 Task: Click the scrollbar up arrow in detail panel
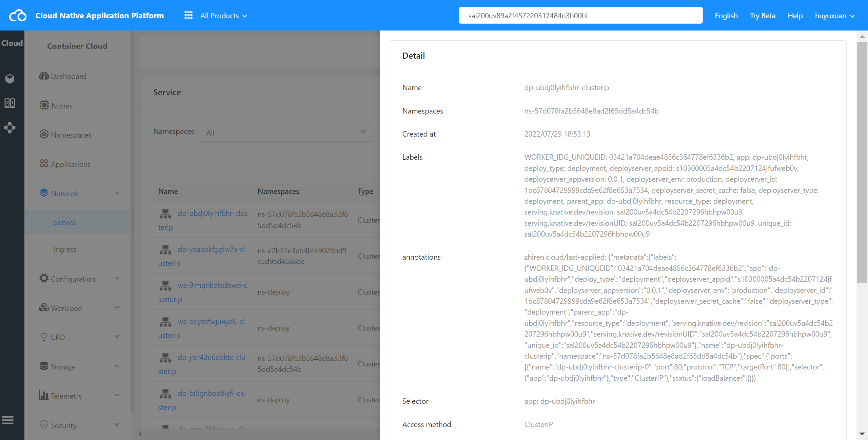862,37
